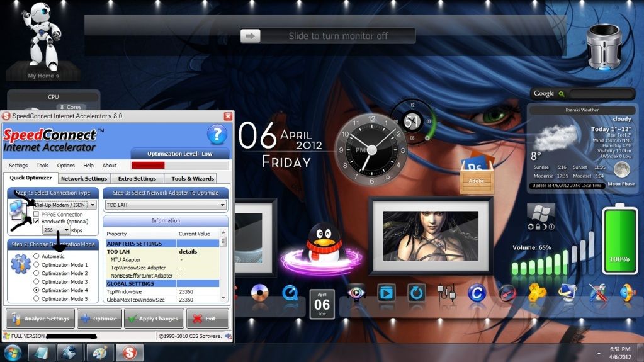Viewport: 644px width, 362px height.
Task: Open the Adobe Ds box icon
Action: tap(477, 173)
